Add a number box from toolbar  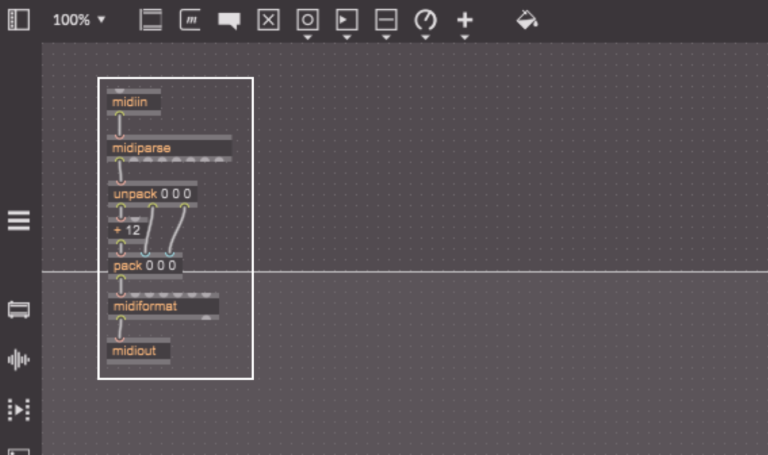coord(347,20)
